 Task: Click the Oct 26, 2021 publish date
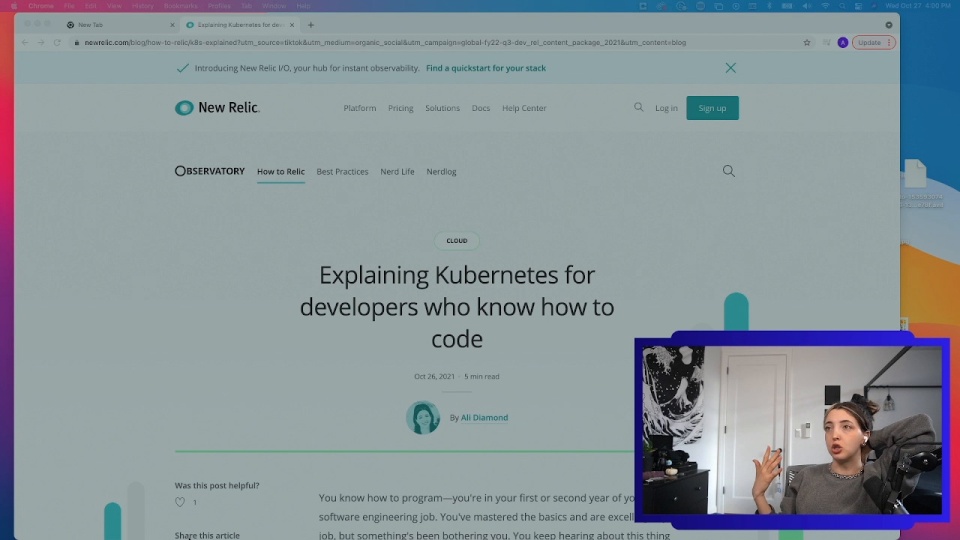click(x=434, y=377)
